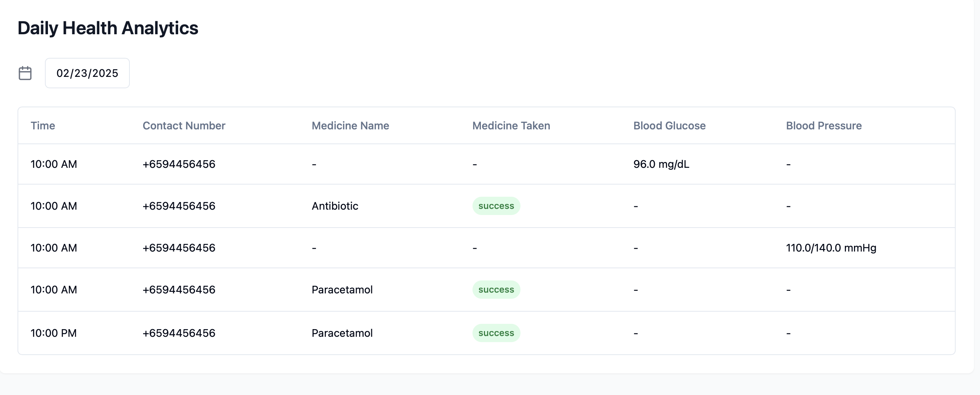The width and height of the screenshot is (980, 395).
Task: Click the Blood Pressure column header
Action: point(824,126)
